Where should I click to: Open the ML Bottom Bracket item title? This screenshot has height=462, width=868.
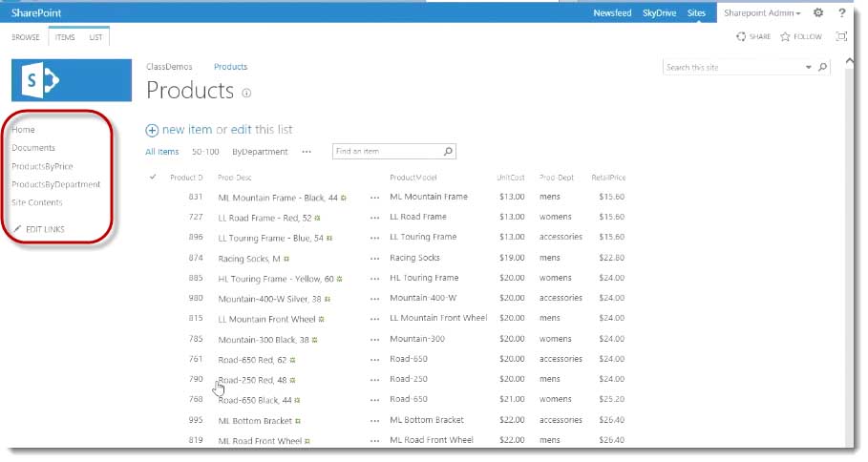pos(255,421)
